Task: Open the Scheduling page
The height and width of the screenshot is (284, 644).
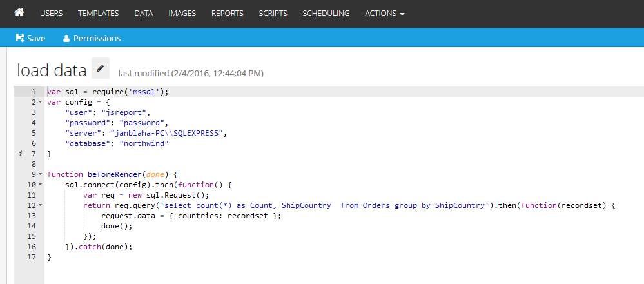Action: click(326, 13)
